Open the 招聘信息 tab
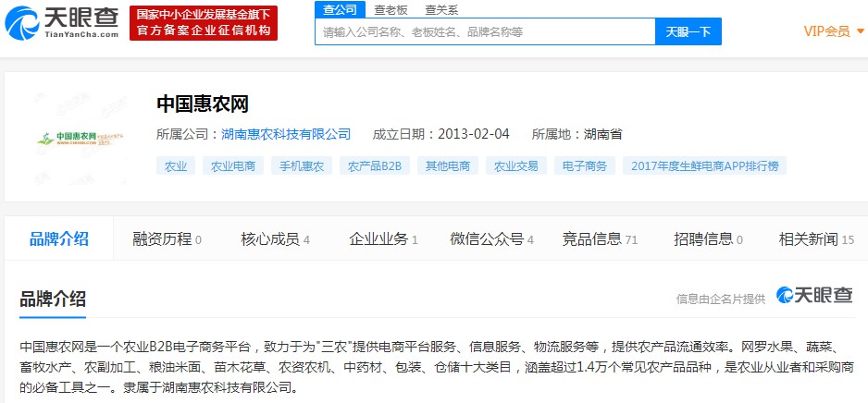Image resolution: width=868 pixels, height=403 pixels. click(x=708, y=238)
